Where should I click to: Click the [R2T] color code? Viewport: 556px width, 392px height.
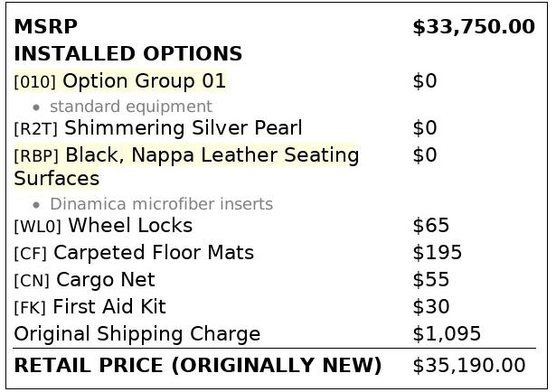click(x=35, y=129)
